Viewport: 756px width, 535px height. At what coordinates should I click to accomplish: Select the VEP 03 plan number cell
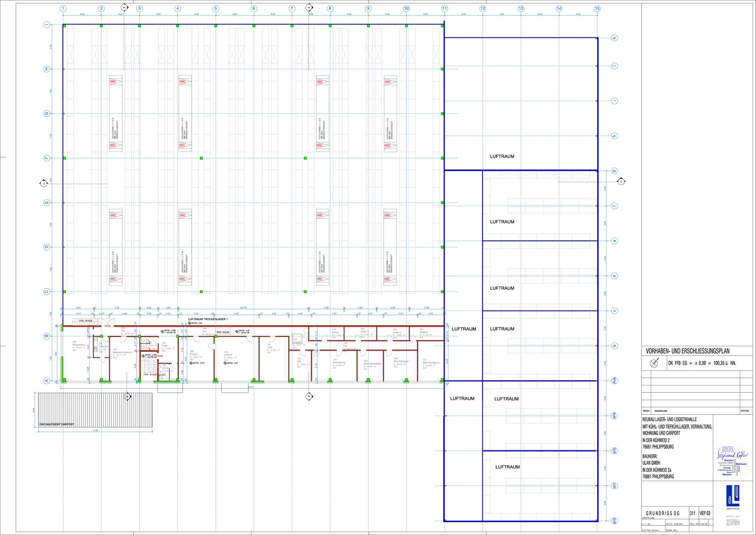pyautogui.click(x=705, y=513)
